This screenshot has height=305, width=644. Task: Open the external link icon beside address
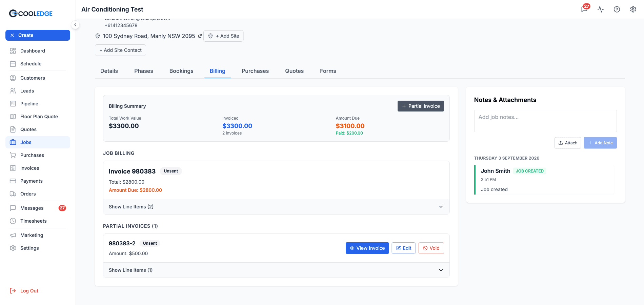click(200, 36)
